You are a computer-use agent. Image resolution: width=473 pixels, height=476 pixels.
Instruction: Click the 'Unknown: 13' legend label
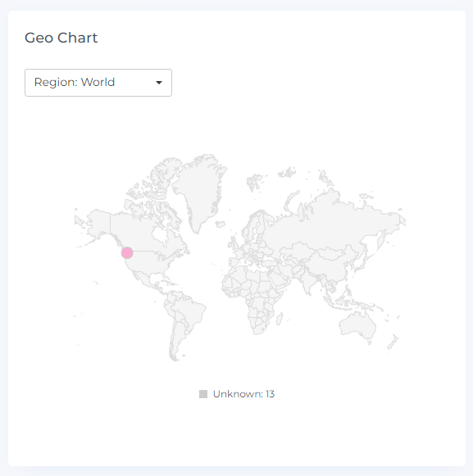244,394
